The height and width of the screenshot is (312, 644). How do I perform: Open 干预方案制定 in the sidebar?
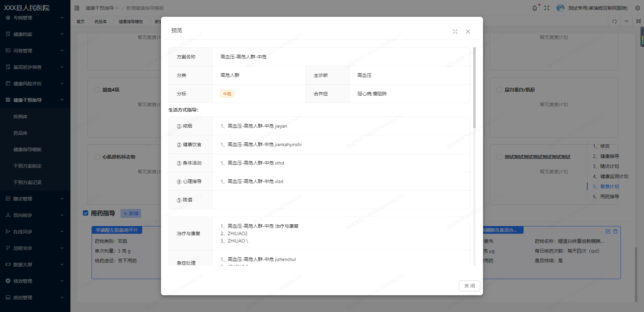click(28, 166)
